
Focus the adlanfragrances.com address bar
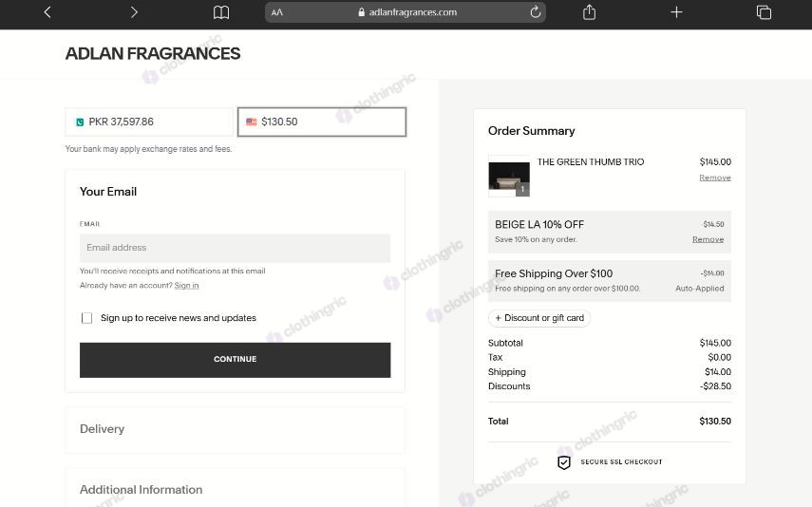click(406, 12)
